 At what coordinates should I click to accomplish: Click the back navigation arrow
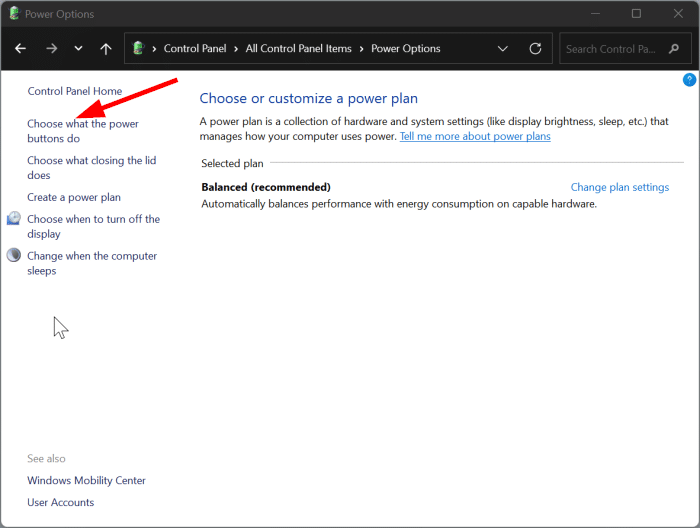[21, 49]
